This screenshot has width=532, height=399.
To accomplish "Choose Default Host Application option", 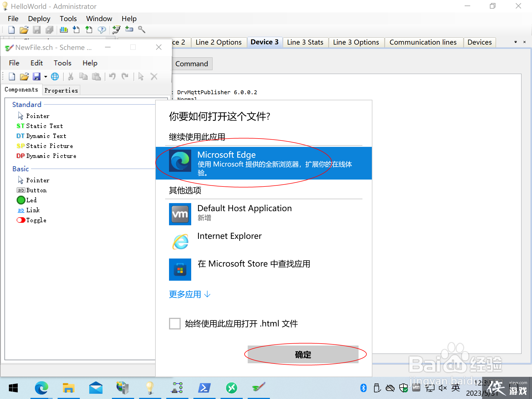I will (x=264, y=214).
